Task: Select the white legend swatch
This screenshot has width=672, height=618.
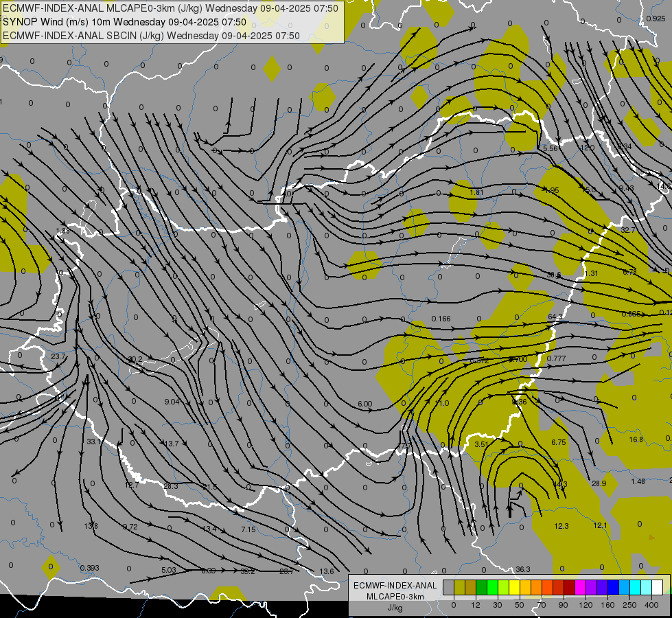Action: tap(657, 587)
